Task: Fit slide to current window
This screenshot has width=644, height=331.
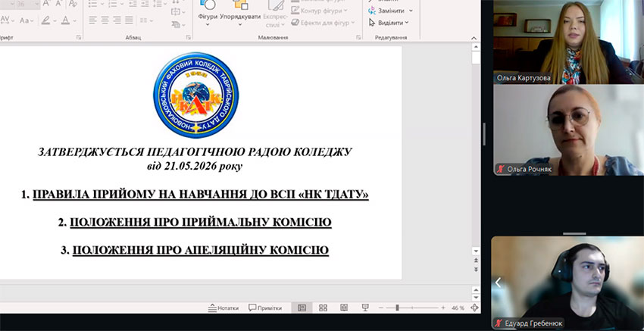Action: pos(474,308)
